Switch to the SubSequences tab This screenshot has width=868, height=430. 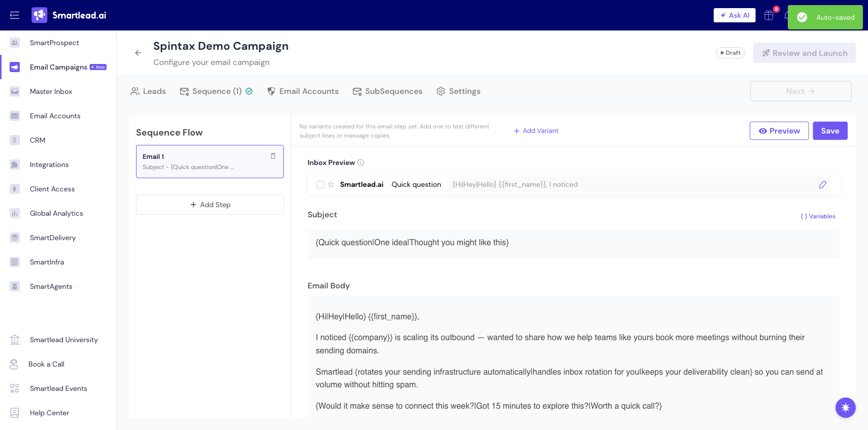388,91
